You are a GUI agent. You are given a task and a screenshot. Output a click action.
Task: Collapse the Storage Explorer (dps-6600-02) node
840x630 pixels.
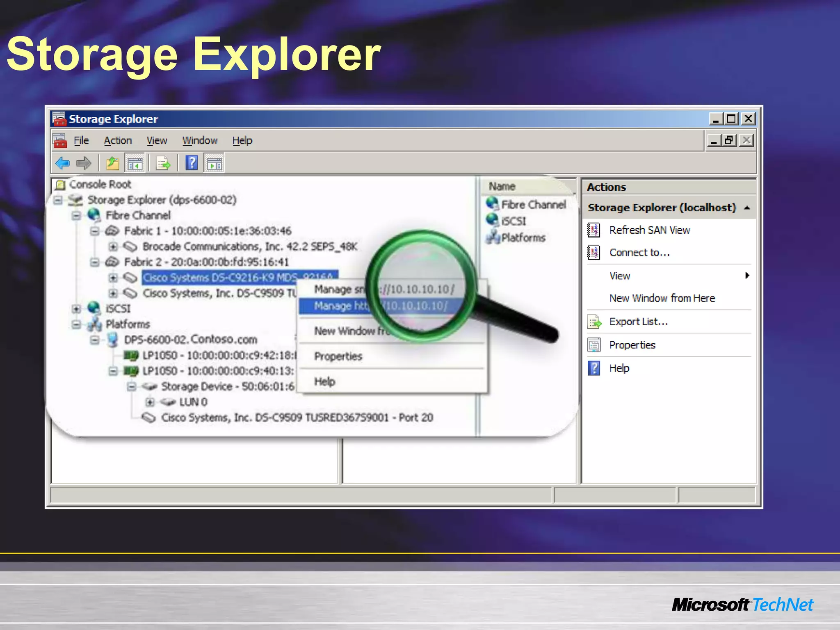pyautogui.click(x=58, y=200)
